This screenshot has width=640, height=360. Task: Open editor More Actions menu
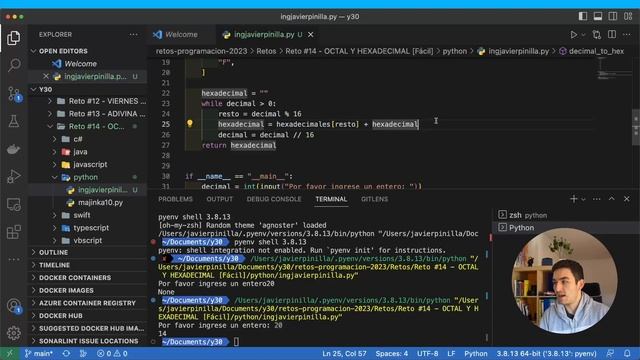coord(627,35)
